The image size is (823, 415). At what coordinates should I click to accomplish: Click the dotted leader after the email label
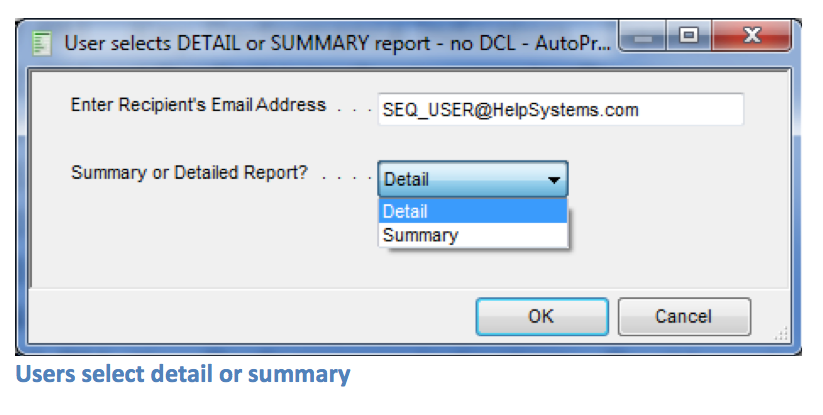point(354,107)
